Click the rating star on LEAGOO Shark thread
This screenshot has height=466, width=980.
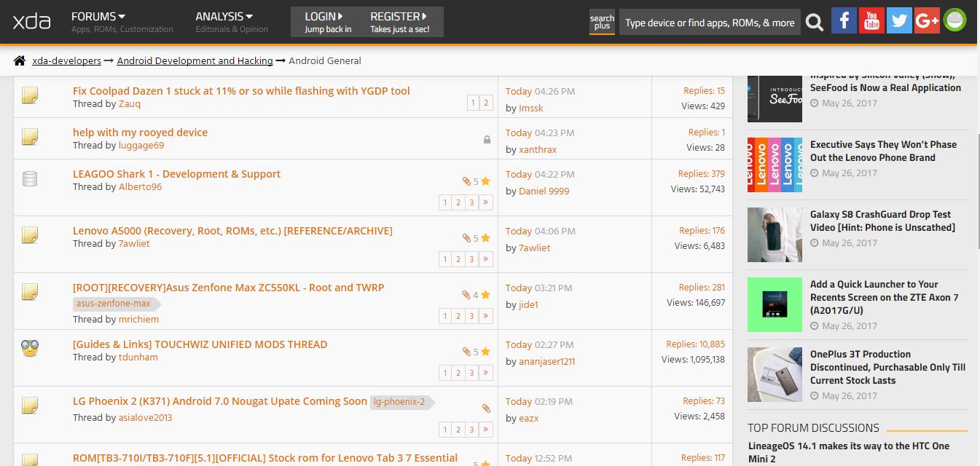tap(485, 181)
